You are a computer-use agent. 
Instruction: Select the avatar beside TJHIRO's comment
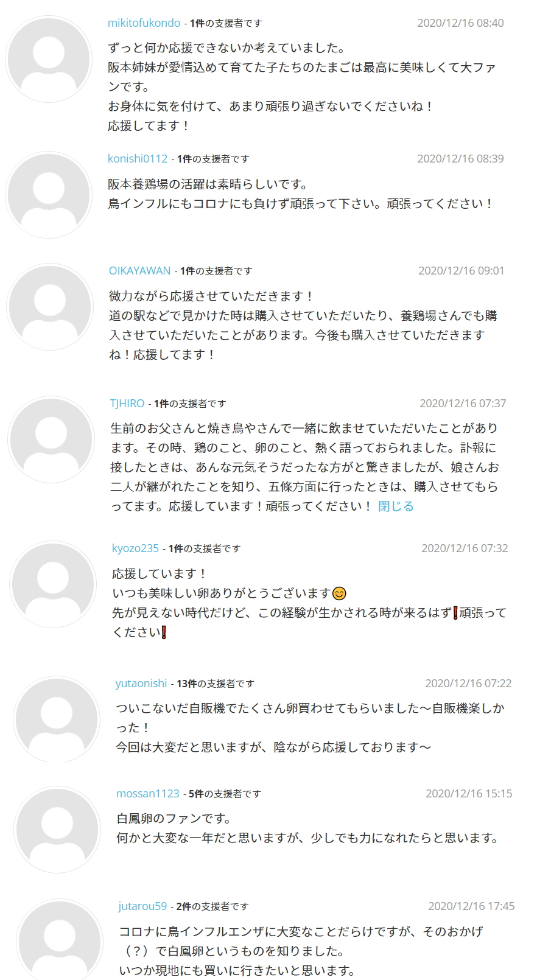coord(51,439)
